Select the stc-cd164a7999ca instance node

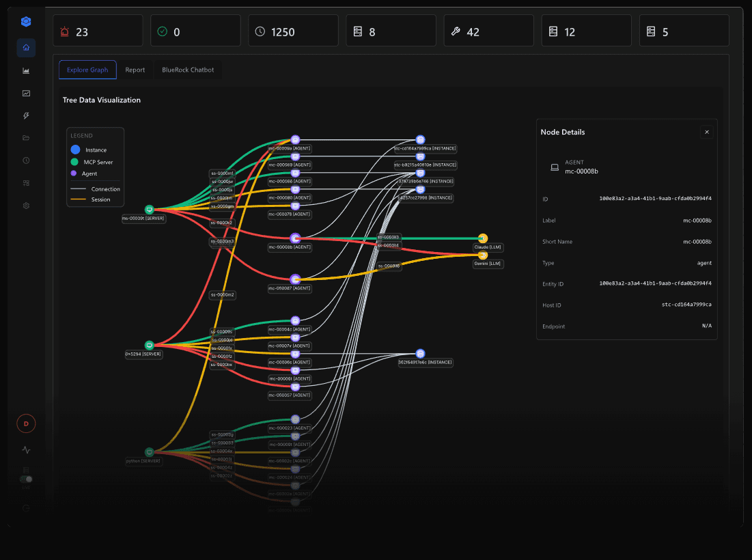[x=421, y=140]
